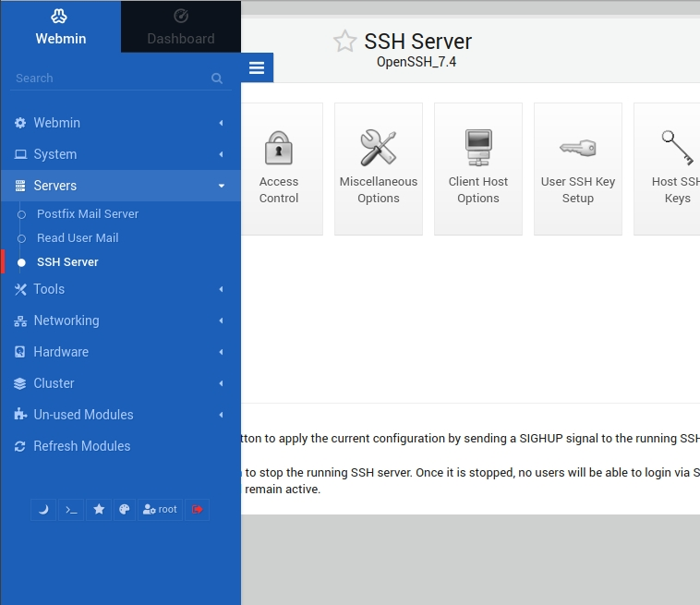Click the Dashboard speedometer icon
Image resolution: width=700 pixels, height=605 pixels.
click(x=181, y=16)
